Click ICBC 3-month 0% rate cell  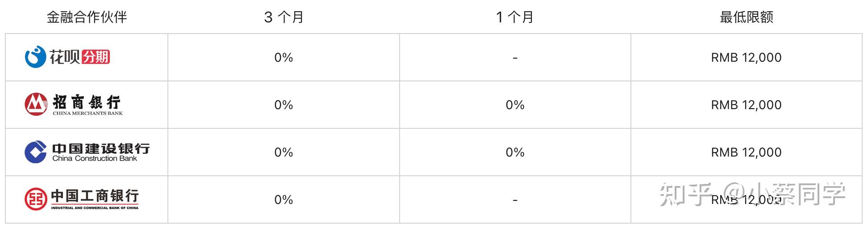click(284, 200)
